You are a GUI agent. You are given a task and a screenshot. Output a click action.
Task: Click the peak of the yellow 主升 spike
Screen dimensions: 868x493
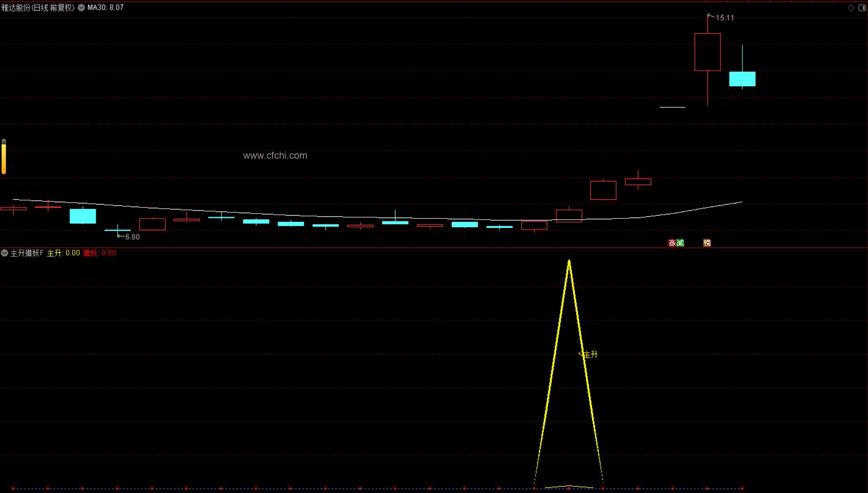click(x=569, y=261)
